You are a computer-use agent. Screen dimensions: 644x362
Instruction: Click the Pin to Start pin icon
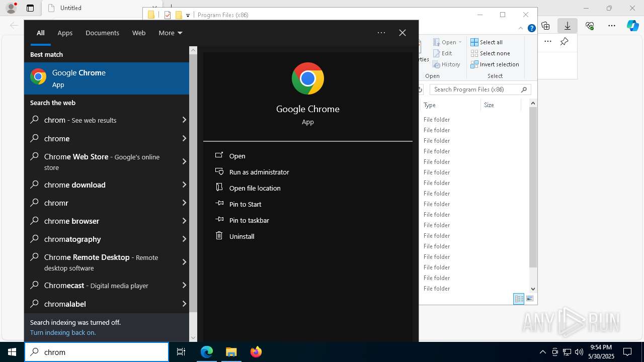pos(219,204)
